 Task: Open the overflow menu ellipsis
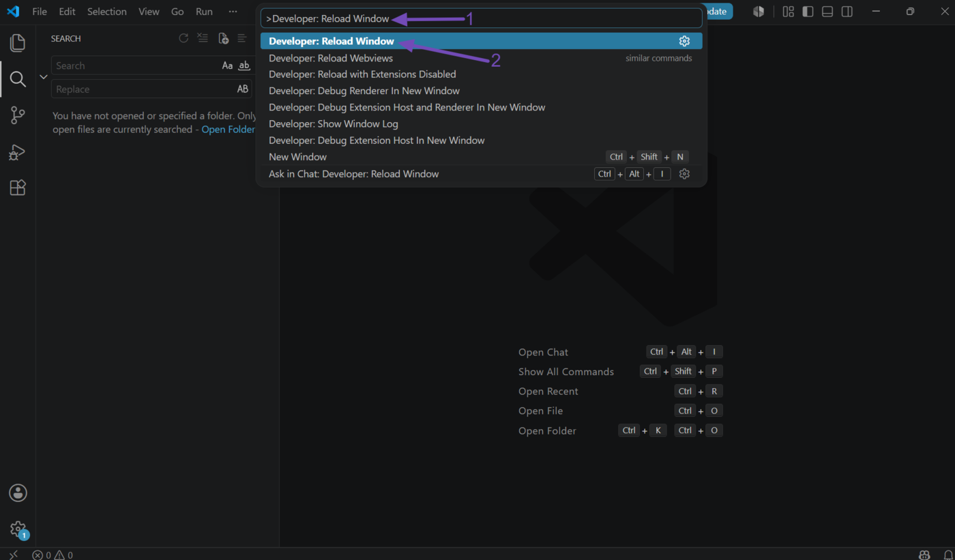pyautogui.click(x=233, y=12)
